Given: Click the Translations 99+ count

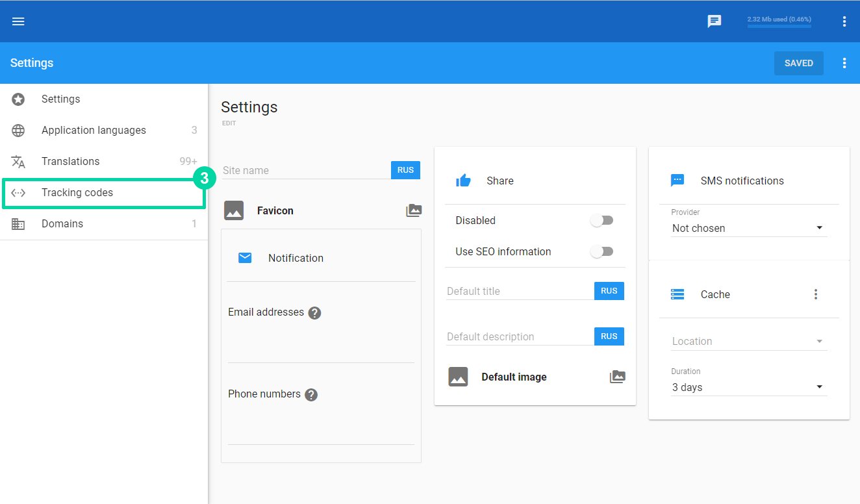Looking at the screenshot, I should click(x=188, y=162).
